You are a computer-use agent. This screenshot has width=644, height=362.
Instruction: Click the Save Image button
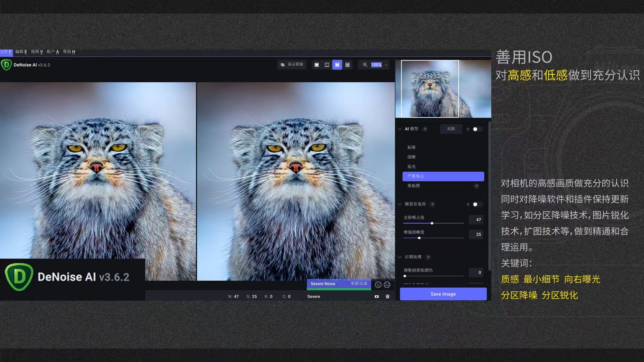pos(443,294)
